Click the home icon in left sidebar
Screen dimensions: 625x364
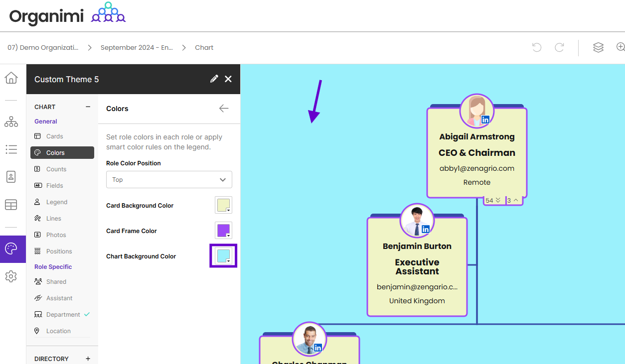point(11,78)
